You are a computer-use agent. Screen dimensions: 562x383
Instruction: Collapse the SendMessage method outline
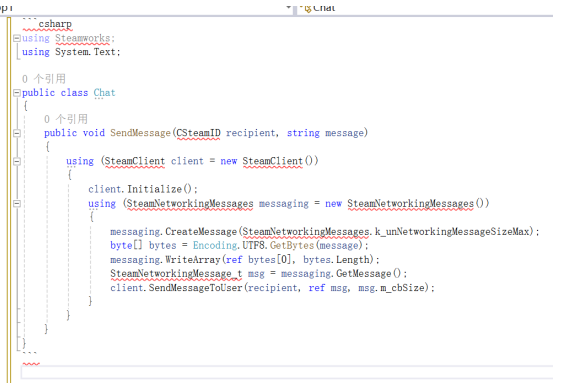pyautogui.click(x=16, y=133)
